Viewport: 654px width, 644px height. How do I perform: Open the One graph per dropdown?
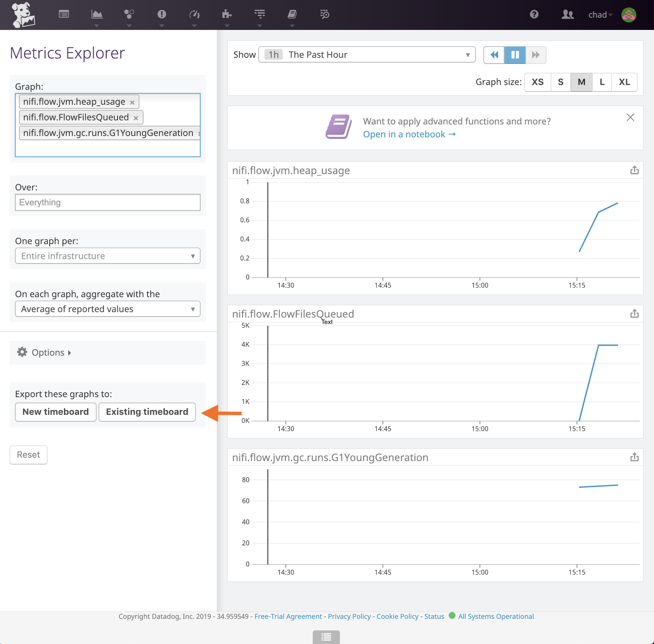[x=108, y=256]
